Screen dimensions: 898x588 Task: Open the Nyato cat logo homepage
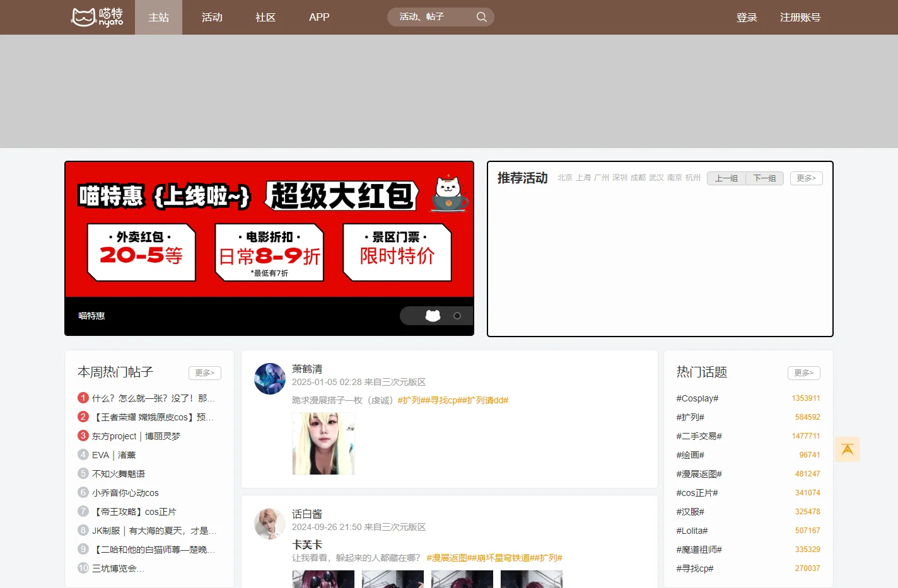point(97,17)
